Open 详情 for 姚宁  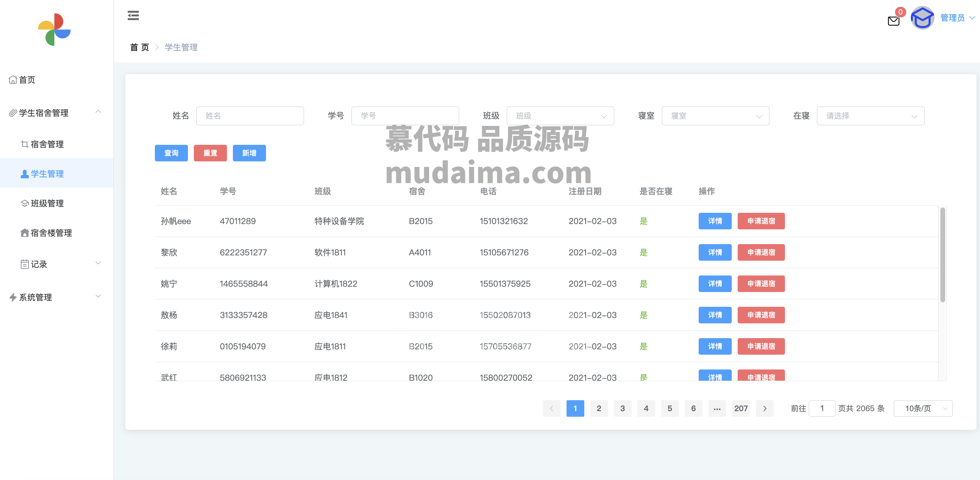[x=715, y=284]
